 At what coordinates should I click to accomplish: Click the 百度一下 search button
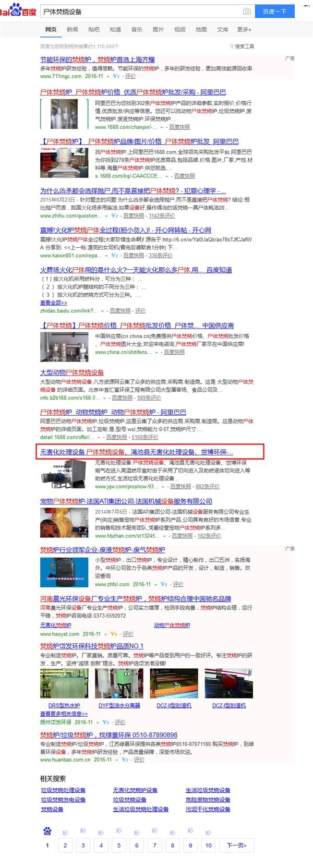pos(275,11)
